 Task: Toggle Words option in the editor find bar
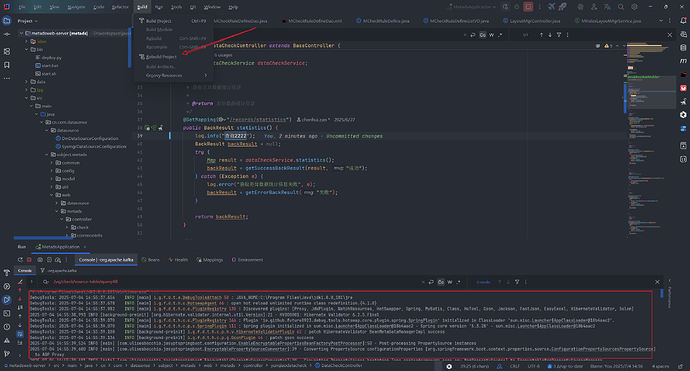(x=492, y=35)
